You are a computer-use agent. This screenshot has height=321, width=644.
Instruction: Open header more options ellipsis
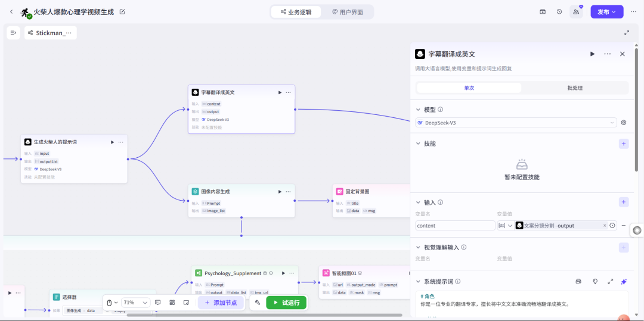[x=633, y=12]
